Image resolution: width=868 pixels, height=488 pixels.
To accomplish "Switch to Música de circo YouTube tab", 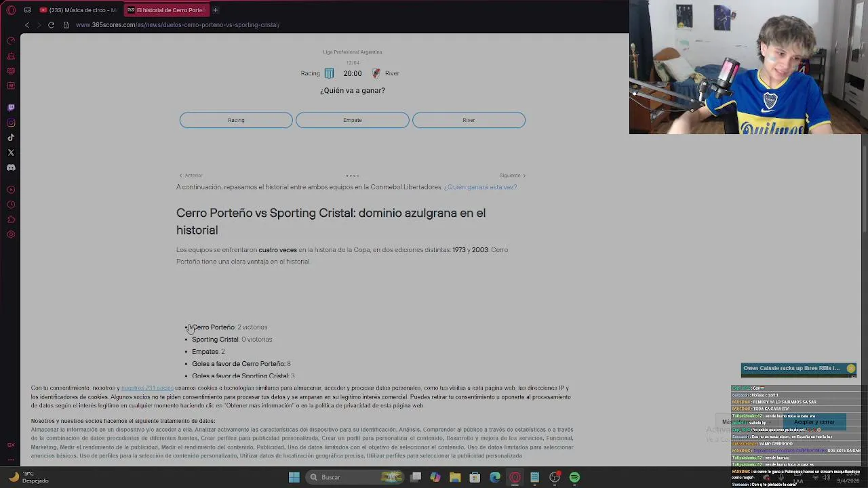I will point(79,10).
